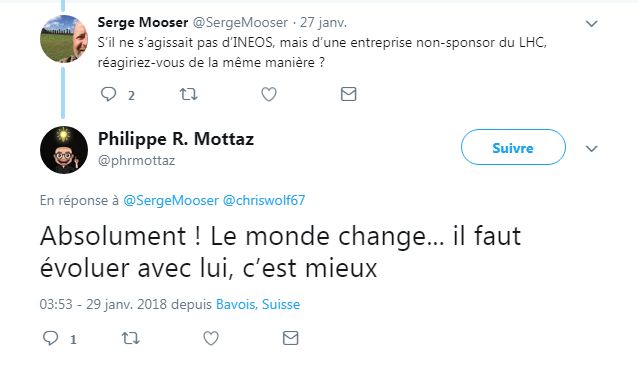Retweet Philippe R. Mottaz's tweet

[x=131, y=338]
